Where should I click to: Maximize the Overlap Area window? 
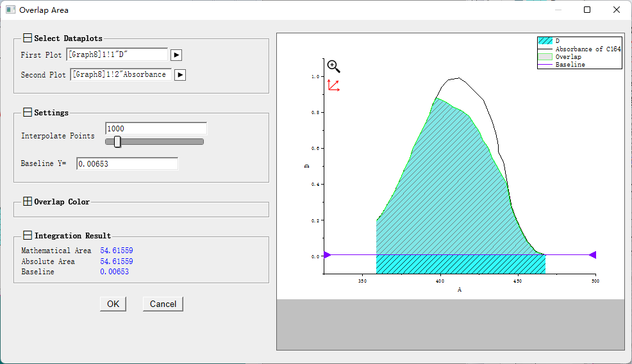tap(587, 10)
